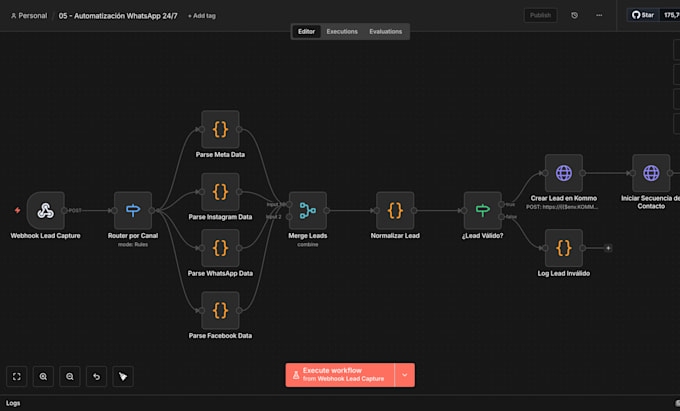Switch to the Editor tab
Image resolution: width=680 pixels, height=411 pixels.
(306, 31)
